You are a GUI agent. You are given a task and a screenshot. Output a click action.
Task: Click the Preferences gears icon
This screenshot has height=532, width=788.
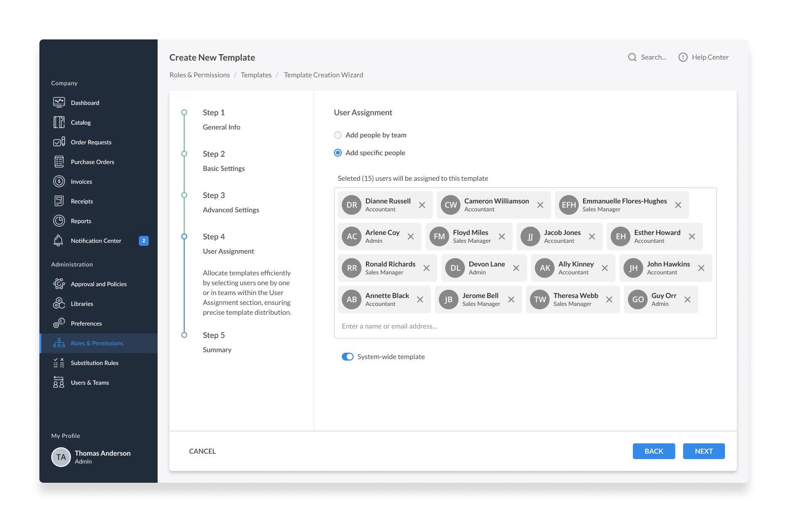click(59, 323)
